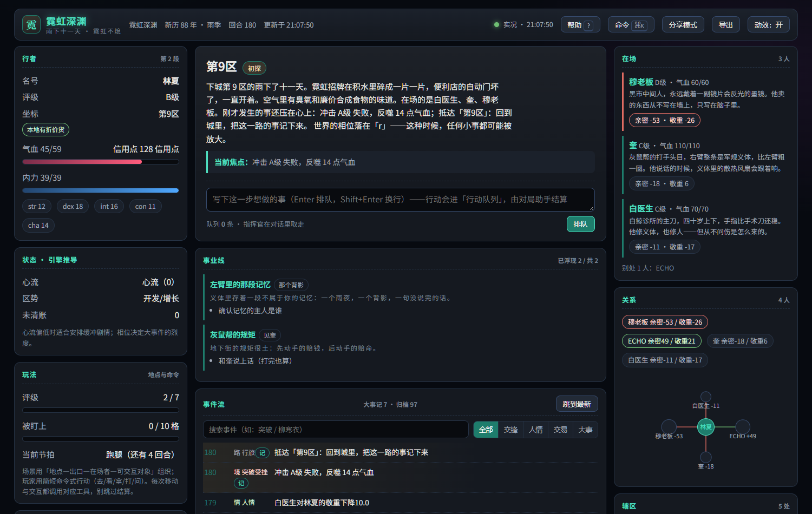Image resolution: width=812 pixels, height=514 pixels.
Task: Click the 本地有折价货 tag
Action: pos(45,130)
